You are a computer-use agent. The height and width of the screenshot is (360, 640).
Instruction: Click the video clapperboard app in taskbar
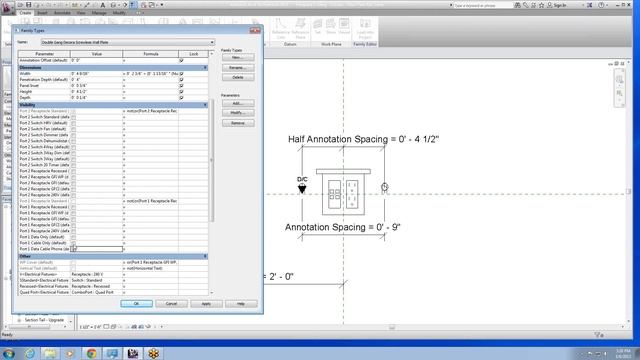point(133,353)
